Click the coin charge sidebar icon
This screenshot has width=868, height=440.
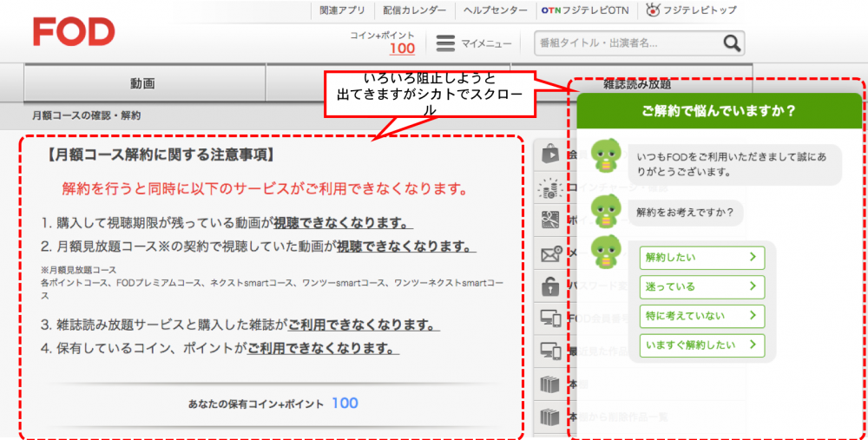click(x=549, y=188)
